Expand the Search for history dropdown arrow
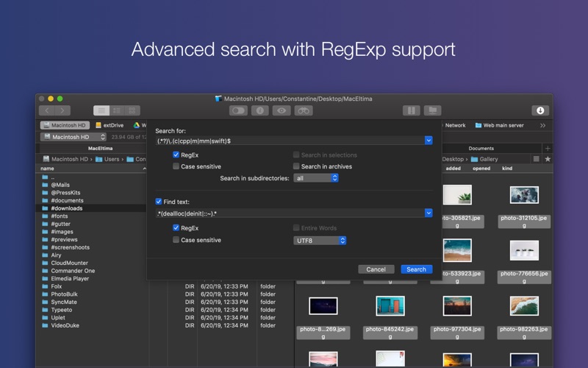 pyautogui.click(x=429, y=140)
